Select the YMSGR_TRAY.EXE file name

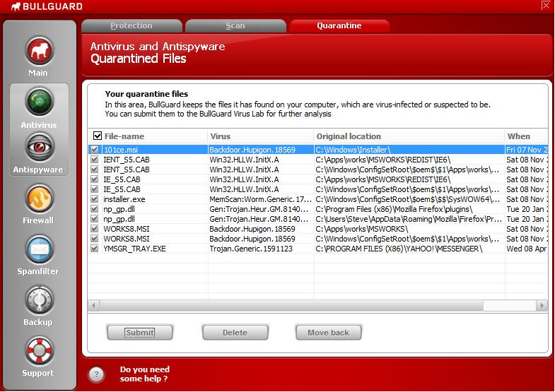[x=134, y=249]
